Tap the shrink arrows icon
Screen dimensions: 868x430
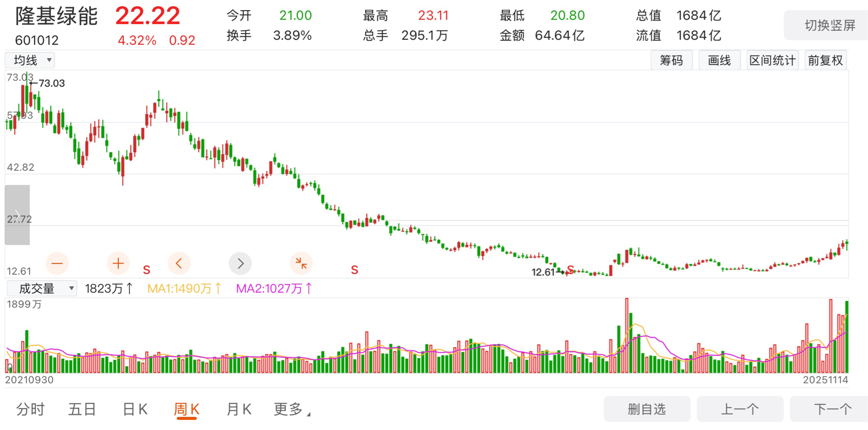coord(301,263)
